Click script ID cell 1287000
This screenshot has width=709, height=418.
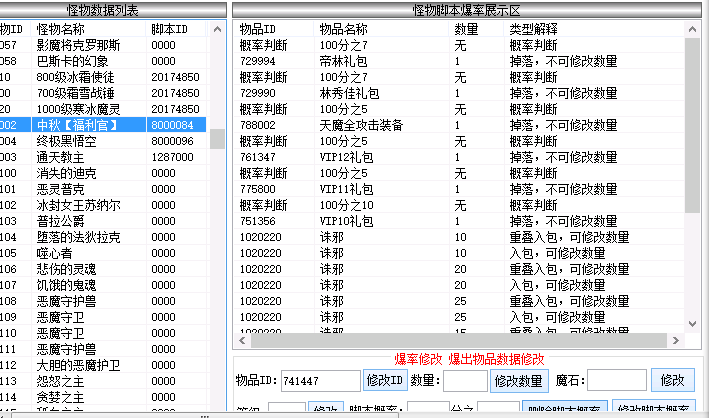(x=172, y=157)
